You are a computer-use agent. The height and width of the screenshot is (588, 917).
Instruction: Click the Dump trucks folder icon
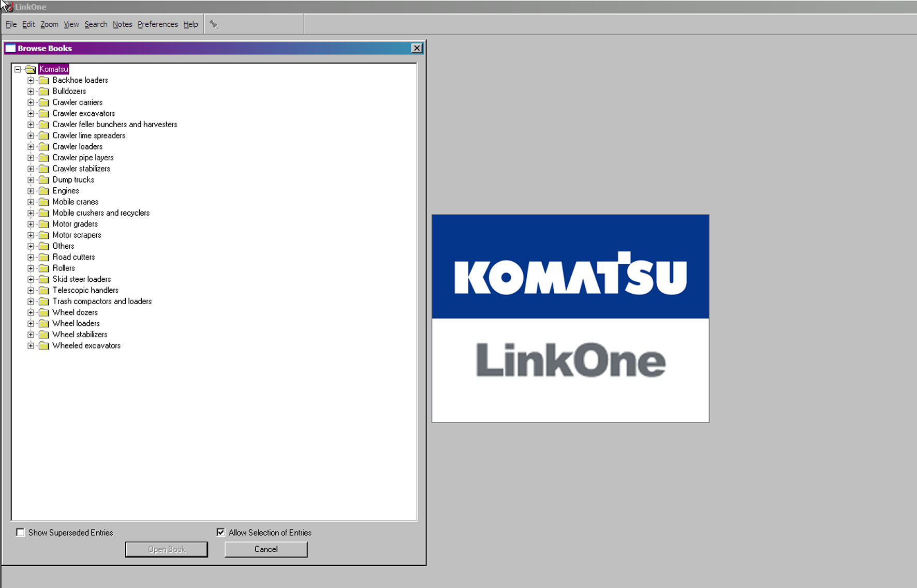tap(45, 180)
